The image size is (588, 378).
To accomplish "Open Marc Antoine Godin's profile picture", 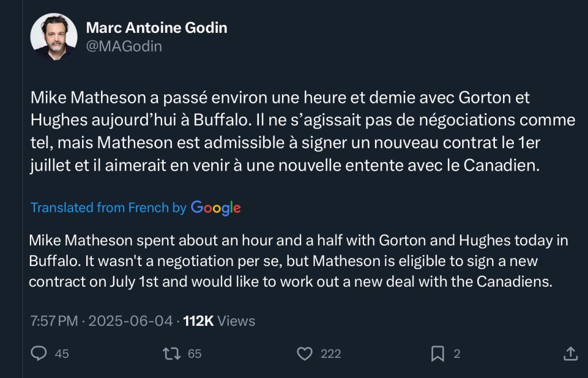I will click(x=53, y=37).
